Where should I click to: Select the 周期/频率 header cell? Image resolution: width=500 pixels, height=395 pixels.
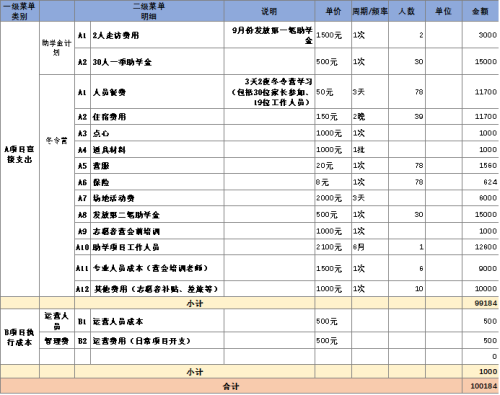pos(370,11)
